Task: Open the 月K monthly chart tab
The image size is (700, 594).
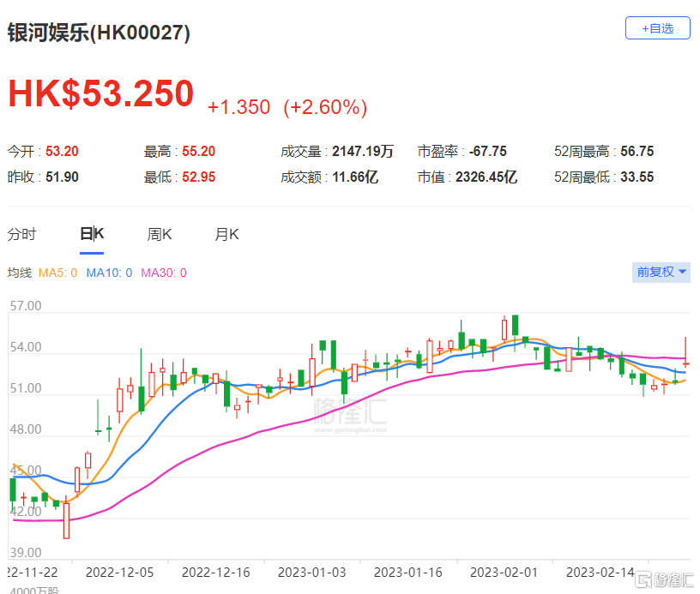Action: [x=226, y=234]
